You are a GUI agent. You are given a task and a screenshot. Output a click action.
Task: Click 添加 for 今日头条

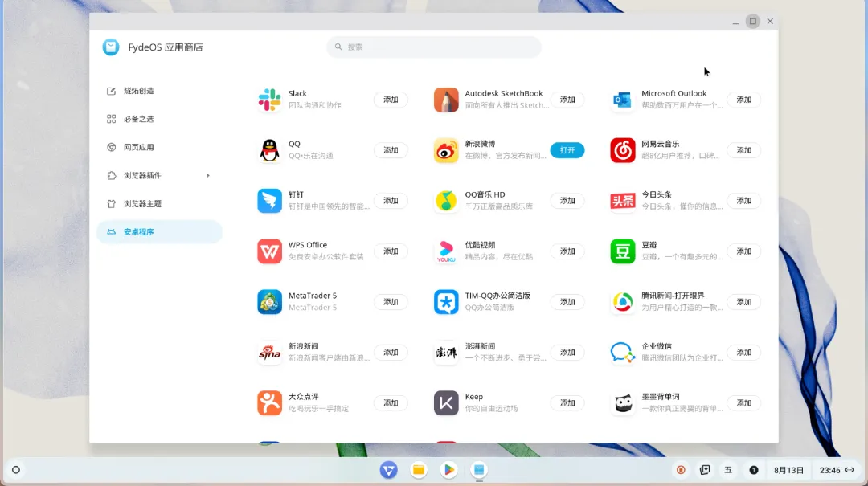(744, 200)
